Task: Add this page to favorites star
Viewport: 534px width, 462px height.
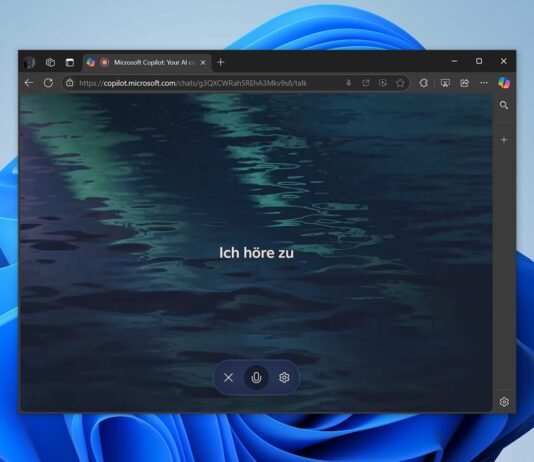Action: (x=400, y=83)
